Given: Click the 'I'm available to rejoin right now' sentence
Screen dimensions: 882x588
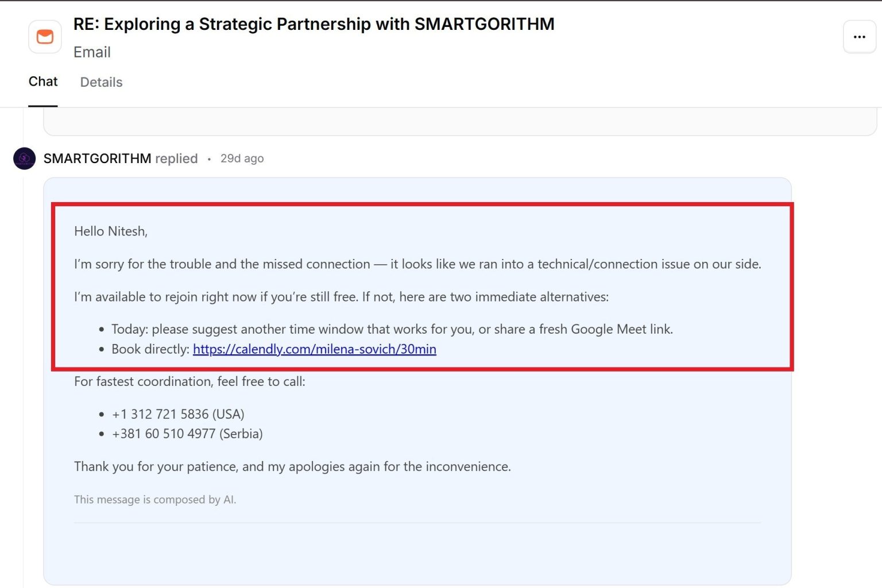Looking at the screenshot, I should tap(341, 297).
